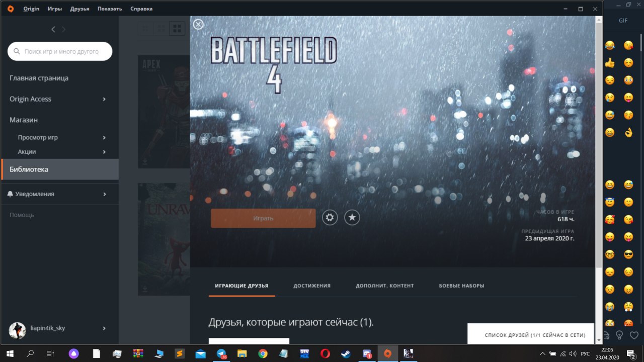Select the Apex Legends game tile

coord(164,112)
